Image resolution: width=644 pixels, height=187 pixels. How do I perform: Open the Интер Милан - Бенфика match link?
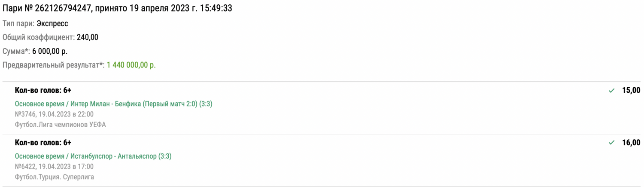point(113,104)
